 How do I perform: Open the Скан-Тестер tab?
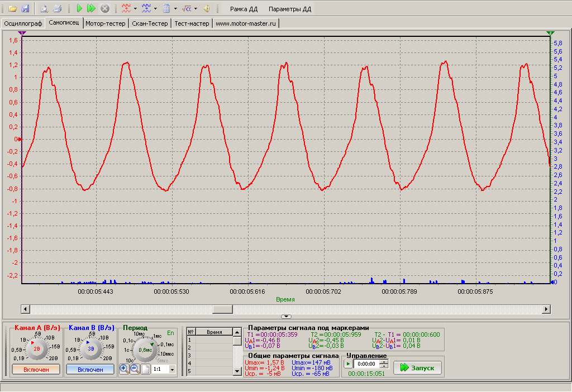[150, 23]
